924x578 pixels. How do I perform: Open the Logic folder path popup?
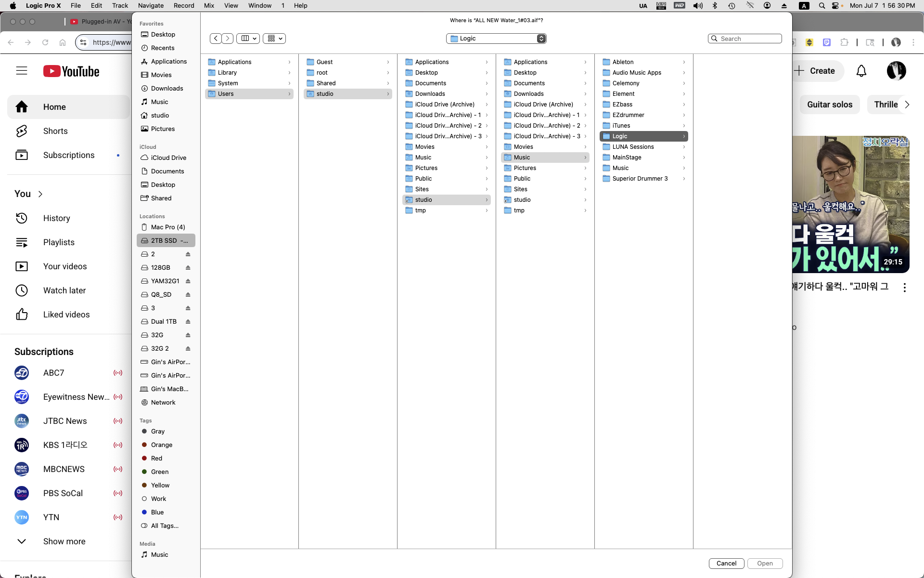coord(496,39)
